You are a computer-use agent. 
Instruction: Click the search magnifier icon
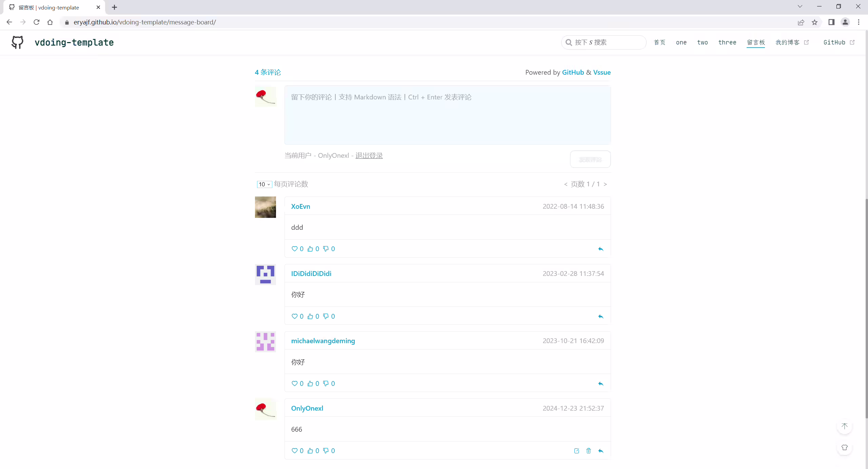[569, 42]
